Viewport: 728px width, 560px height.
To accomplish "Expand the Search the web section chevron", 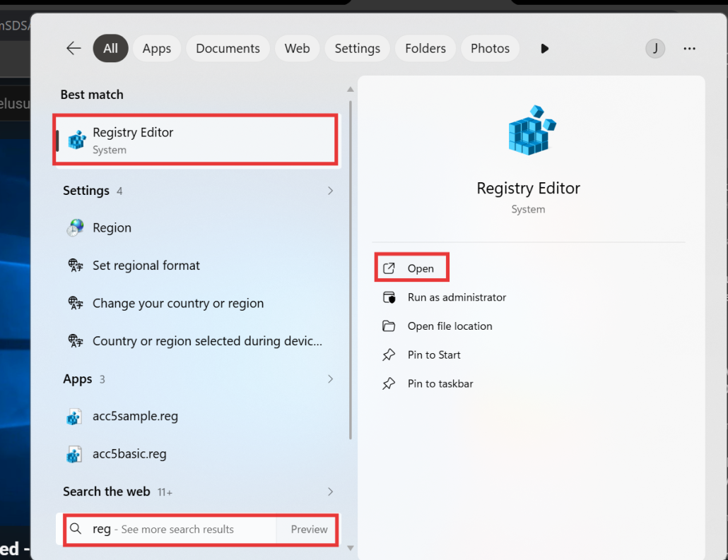I will 330,492.
